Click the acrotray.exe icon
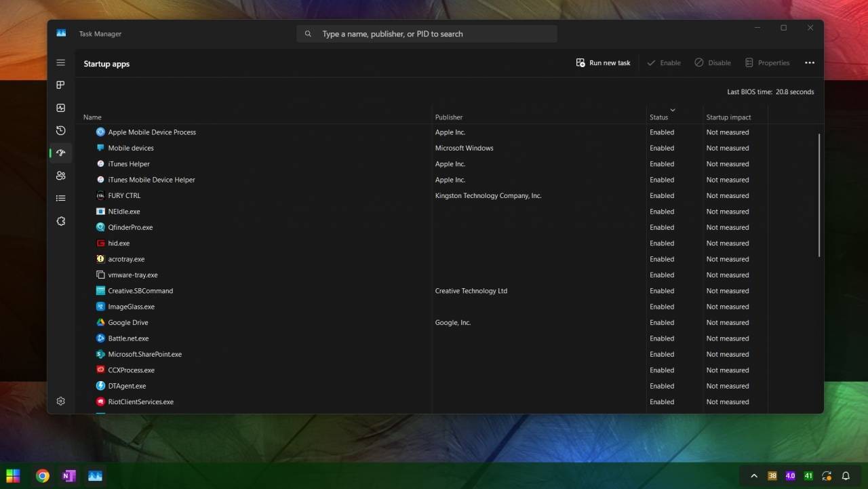Image resolution: width=868 pixels, height=489 pixels. pyautogui.click(x=100, y=259)
